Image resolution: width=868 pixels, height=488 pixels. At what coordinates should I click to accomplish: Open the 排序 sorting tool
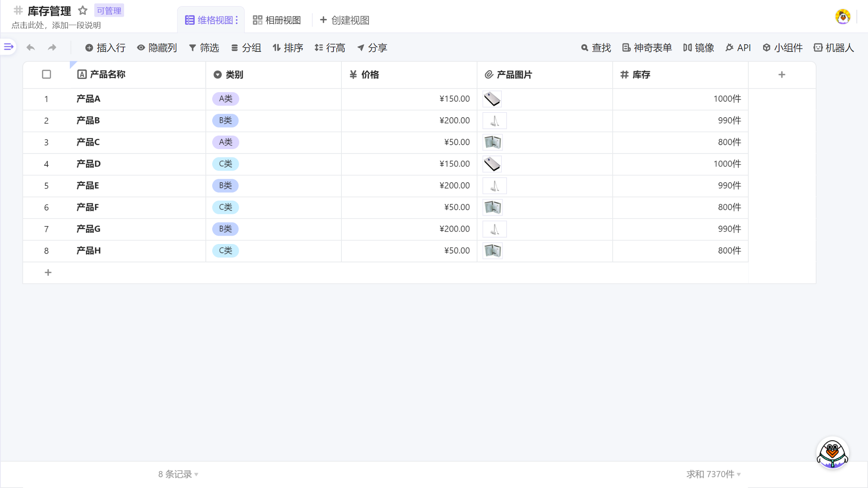288,47
